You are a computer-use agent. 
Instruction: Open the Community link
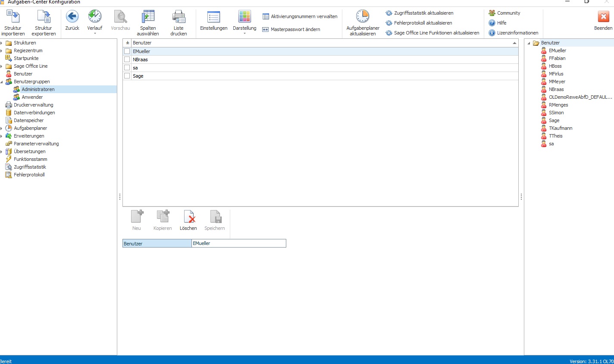click(504, 13)
